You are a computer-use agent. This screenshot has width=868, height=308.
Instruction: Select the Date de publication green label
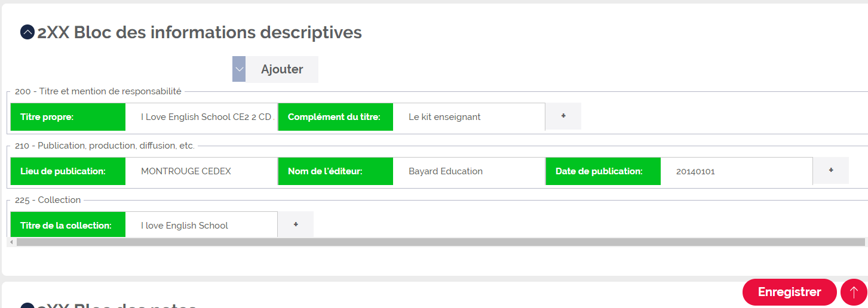(x=603, y=171)
